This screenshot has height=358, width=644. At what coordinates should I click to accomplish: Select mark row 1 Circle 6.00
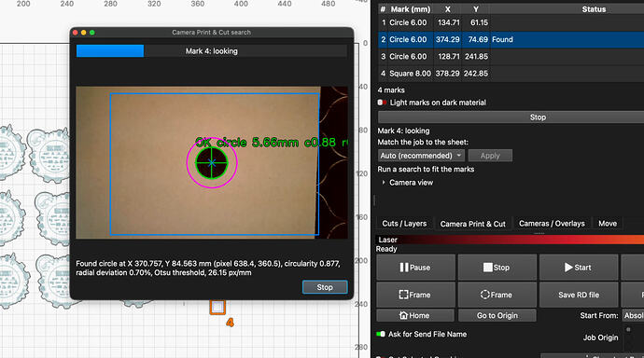click(511, 22)
